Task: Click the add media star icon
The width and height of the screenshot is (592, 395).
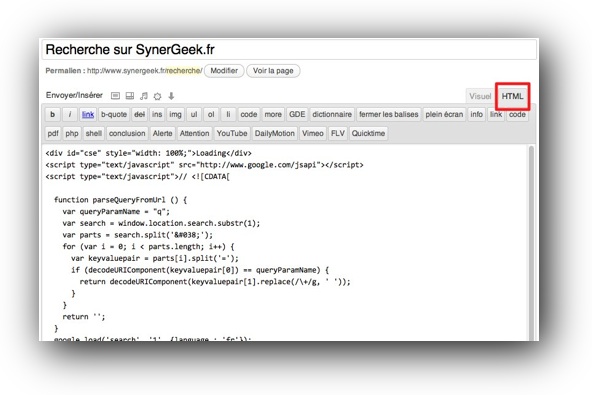Action: (157, 96)
